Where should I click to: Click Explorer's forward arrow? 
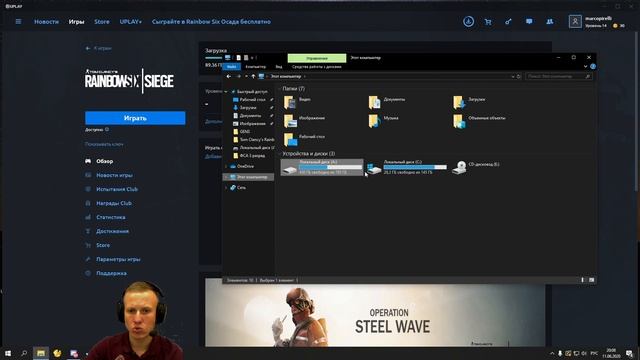click(239, 76)
